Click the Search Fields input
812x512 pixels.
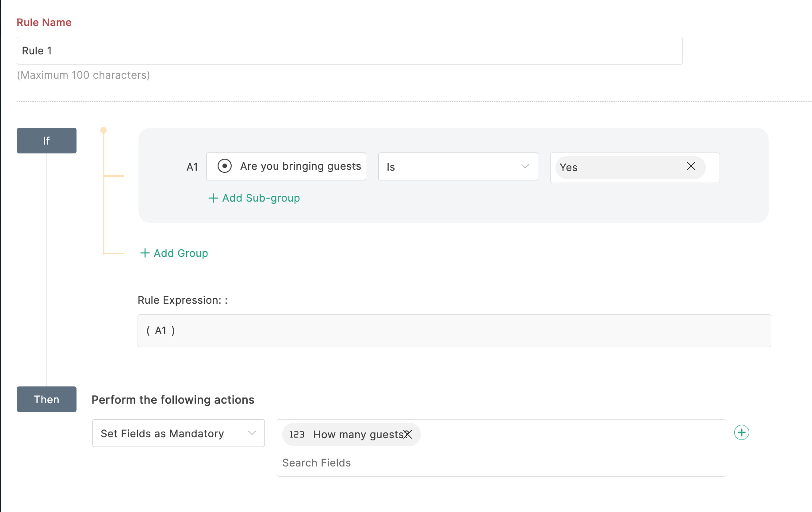(500, 463)
